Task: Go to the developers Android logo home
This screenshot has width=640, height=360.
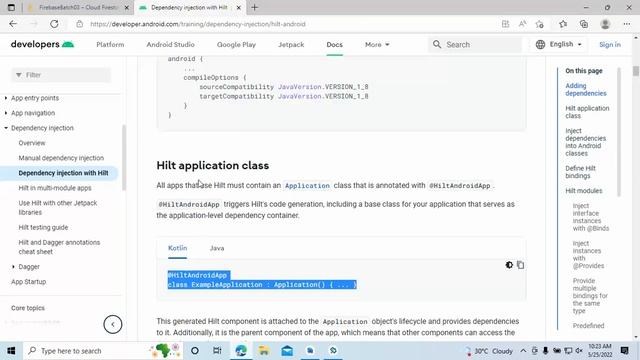Action: (42, 44)
